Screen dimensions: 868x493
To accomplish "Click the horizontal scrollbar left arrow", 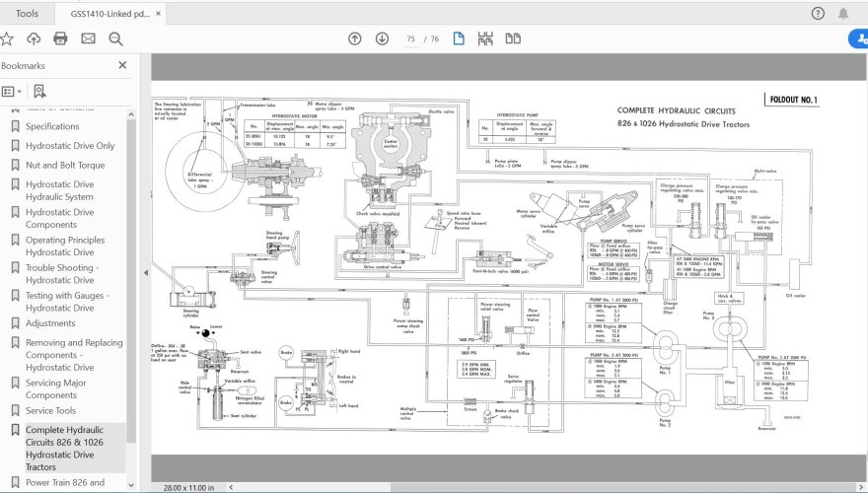I will coord(231,487).
